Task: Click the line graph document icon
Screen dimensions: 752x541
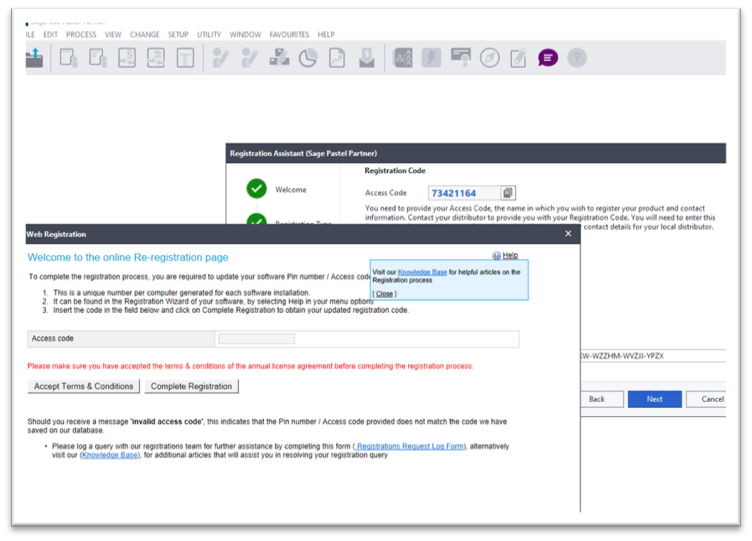Action: click(x=337, y=58)
